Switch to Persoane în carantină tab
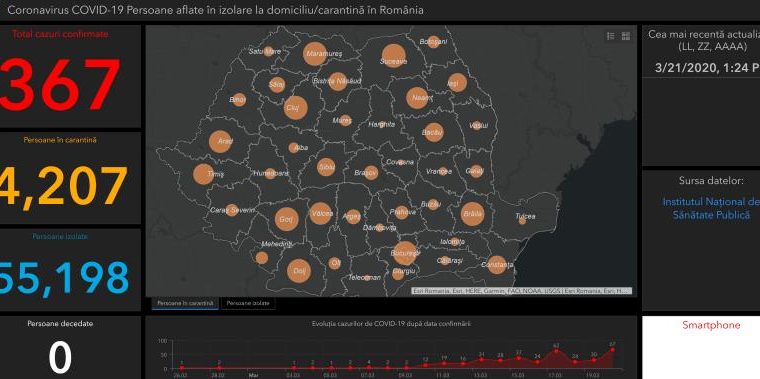 tap(185, 303)
